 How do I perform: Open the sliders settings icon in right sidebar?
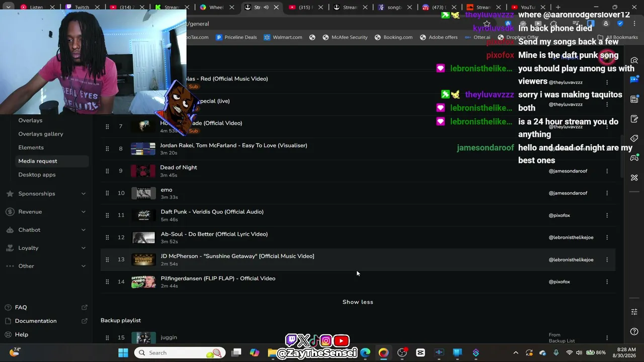(634, 312)
